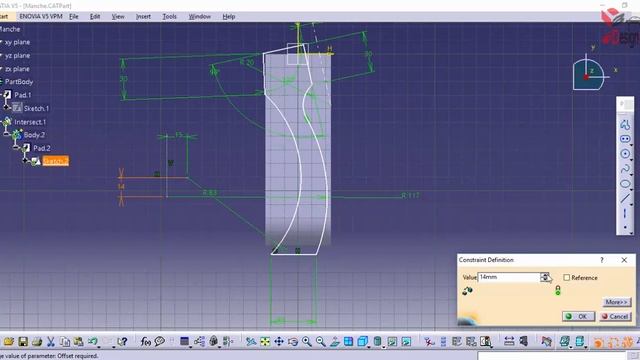Expand the Line tool flyout arrow
This screenshot has width=640, height=360.
631,204
